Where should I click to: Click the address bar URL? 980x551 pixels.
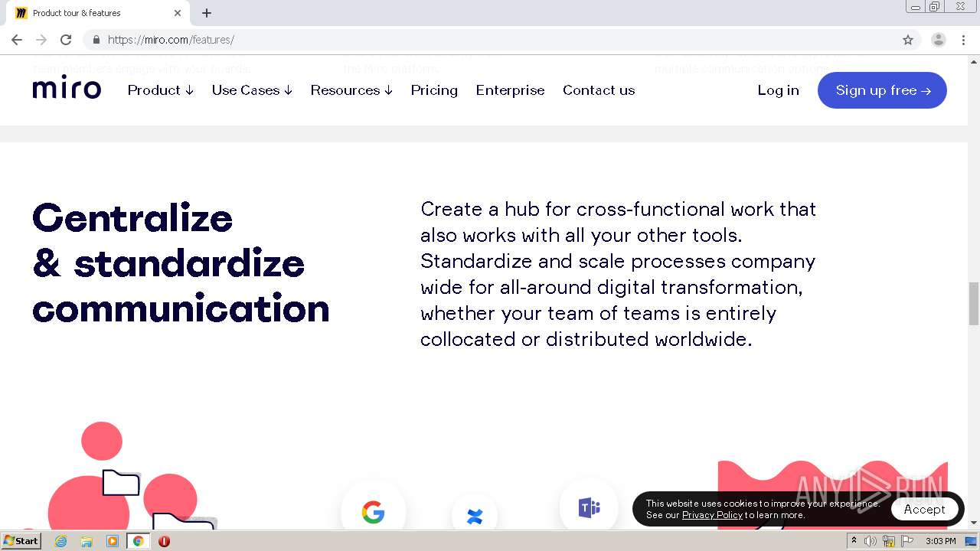point(171,40)
